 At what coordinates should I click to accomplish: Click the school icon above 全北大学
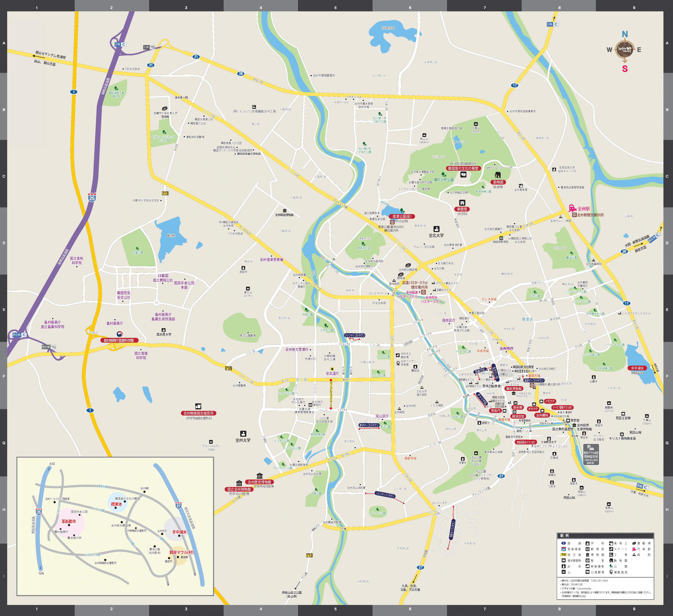click(436, 229)
